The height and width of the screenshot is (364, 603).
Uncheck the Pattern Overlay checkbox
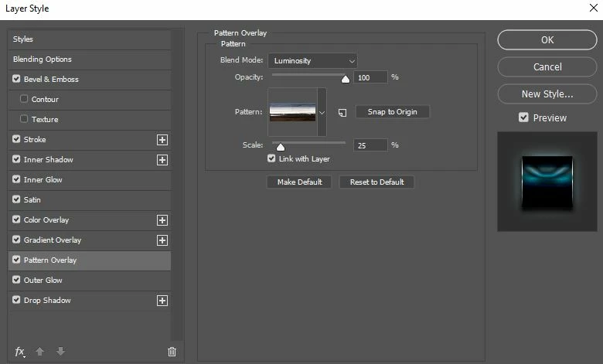tap(16, 260)
